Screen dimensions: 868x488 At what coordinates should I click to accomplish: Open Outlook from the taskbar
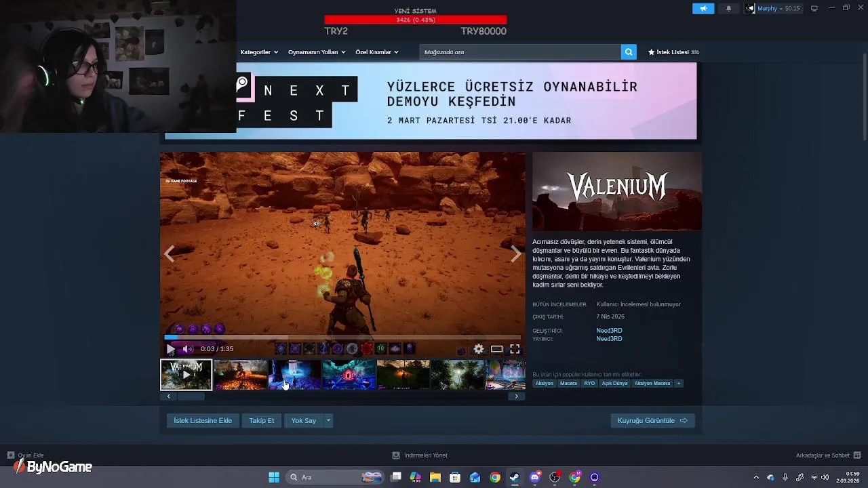[475, 477]
